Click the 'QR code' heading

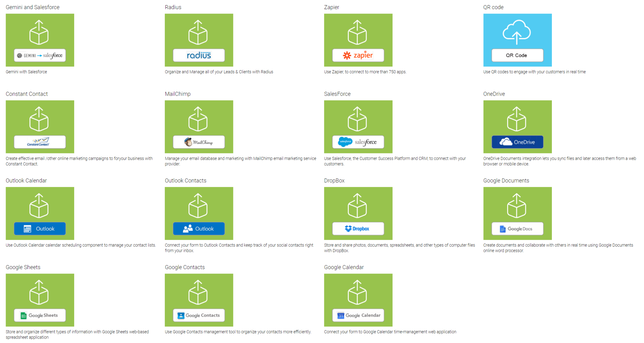(493, 7)
